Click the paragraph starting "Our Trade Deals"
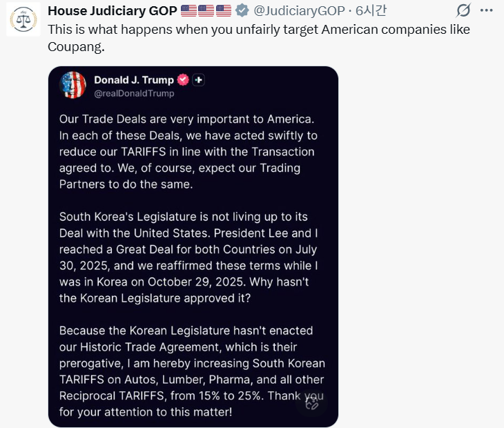The image size is (504, 428). point(188,152)
